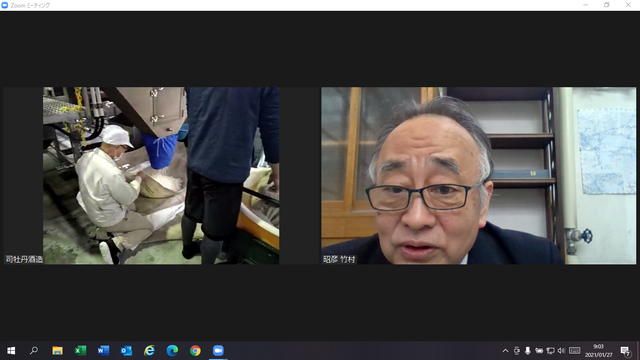The image size is (640, 360).
Task: Open taskbar search magnifier
Action: (34, 351)
